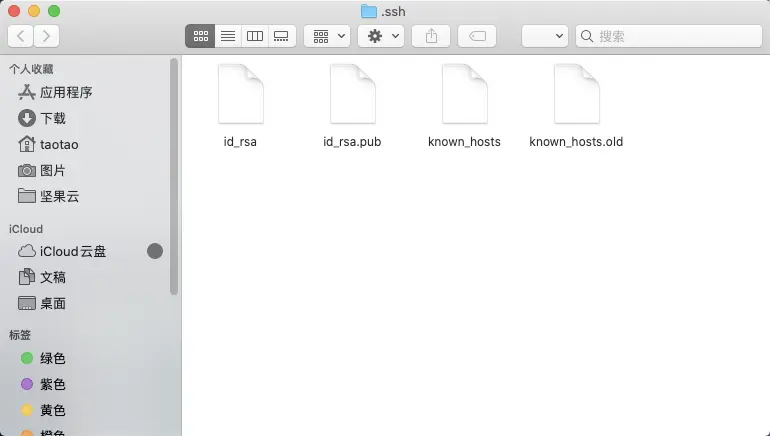
Task: Click the .ssh folder icon in title bar
Action: (368, 11)
